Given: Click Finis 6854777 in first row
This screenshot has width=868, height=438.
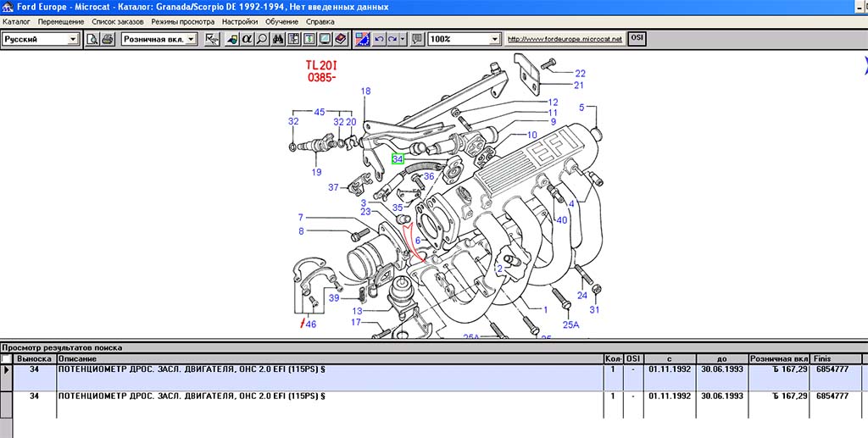Looking at the screenshot, I should 832,369.
